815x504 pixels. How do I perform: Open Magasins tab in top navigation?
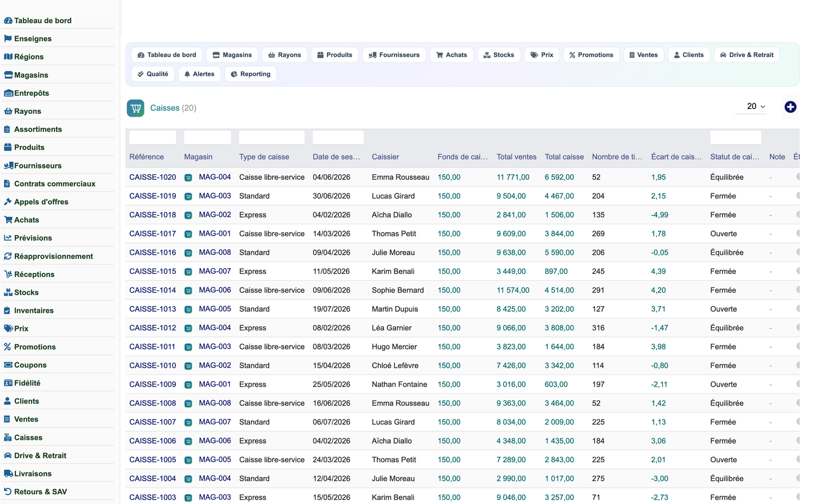[x=232, y=55]
